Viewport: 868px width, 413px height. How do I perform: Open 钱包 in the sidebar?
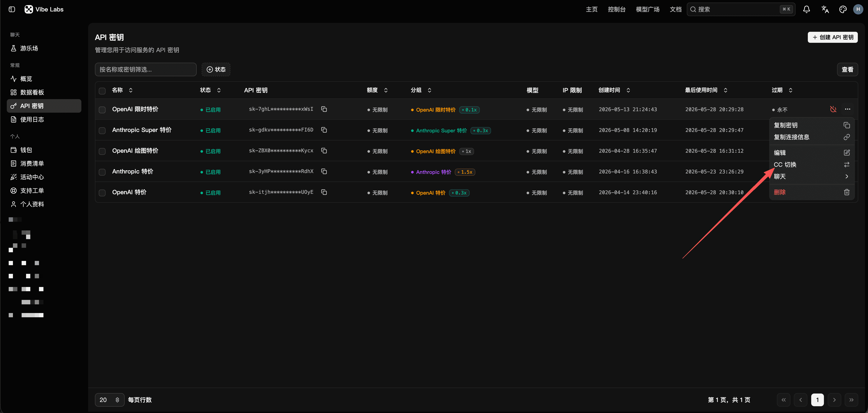point(44,150)
